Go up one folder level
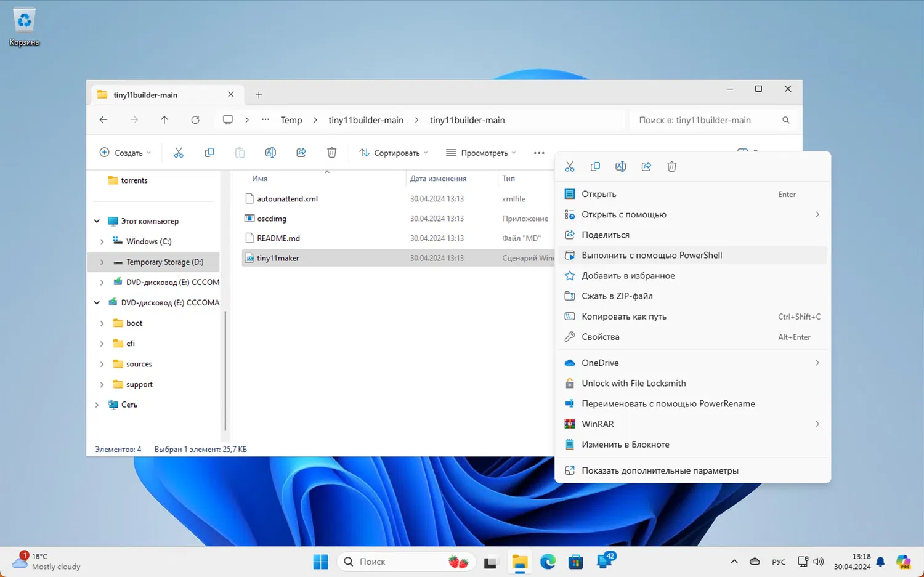 164,120
